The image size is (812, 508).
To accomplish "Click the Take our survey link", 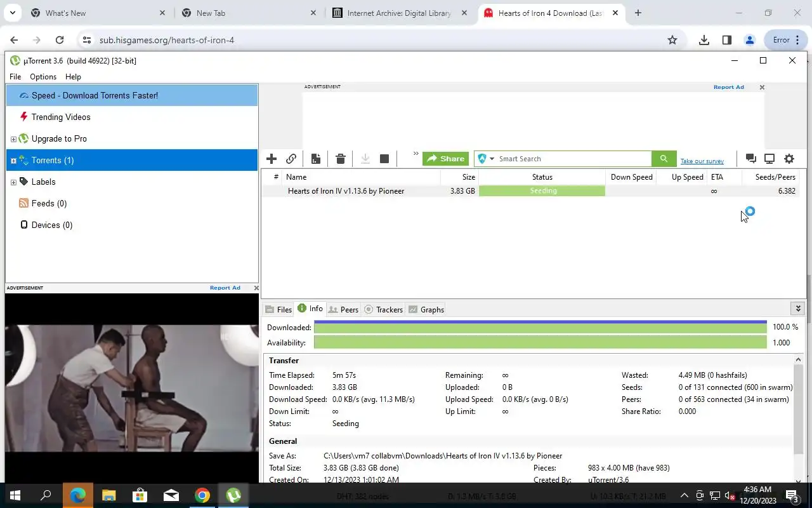I will (702, 161).
